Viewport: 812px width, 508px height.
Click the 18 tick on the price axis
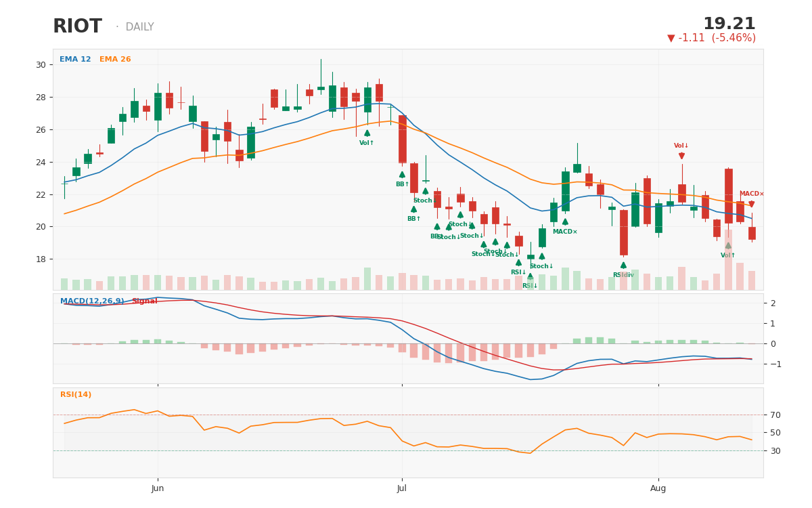pos(41,259)
